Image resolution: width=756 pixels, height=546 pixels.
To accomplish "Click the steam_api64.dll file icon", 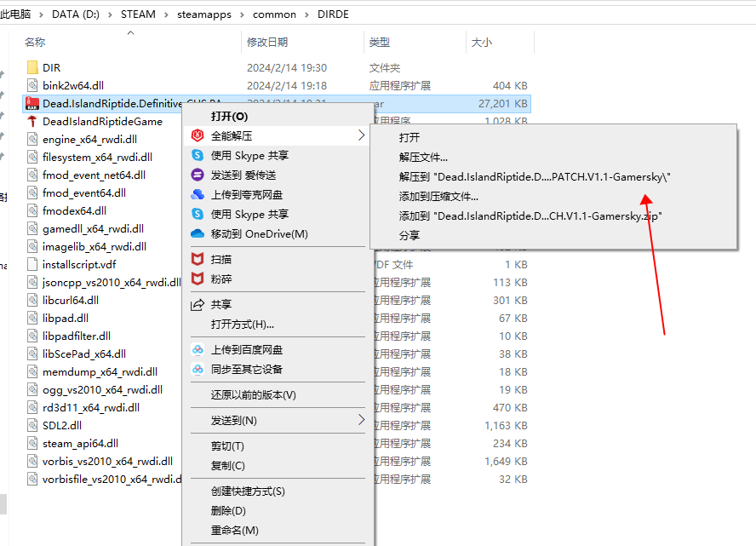I will tap(32, 443).
